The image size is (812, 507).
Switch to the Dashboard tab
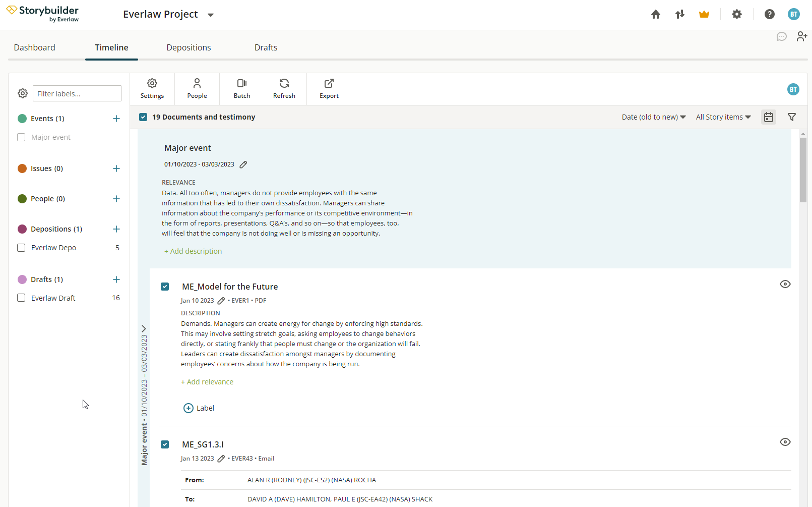35,47
